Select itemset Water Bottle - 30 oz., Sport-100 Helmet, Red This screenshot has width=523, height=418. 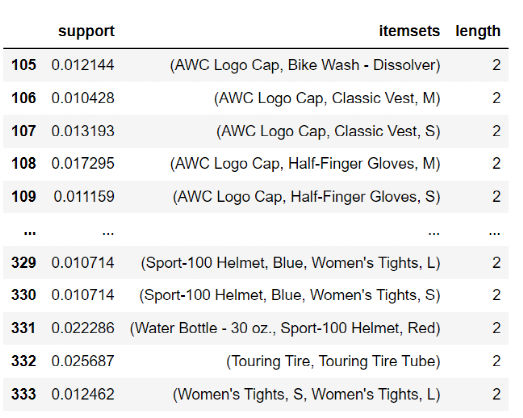coord(285,328)
